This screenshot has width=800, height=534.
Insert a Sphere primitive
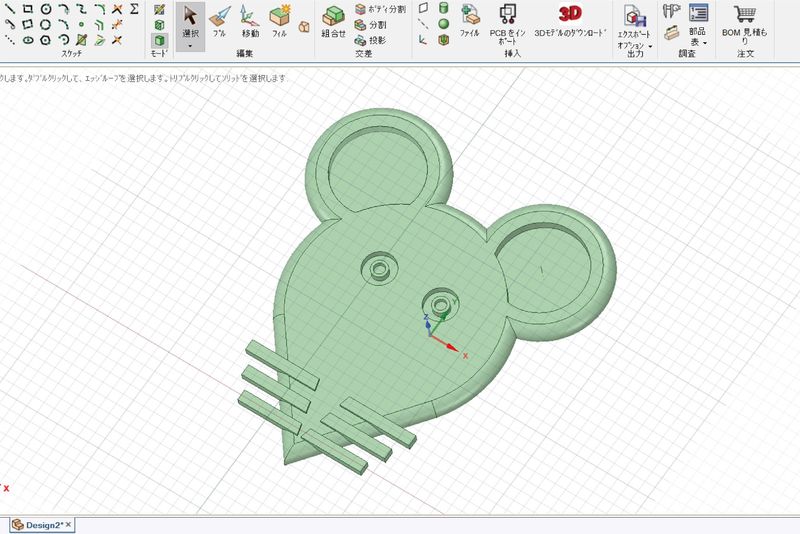pos(444,24)
